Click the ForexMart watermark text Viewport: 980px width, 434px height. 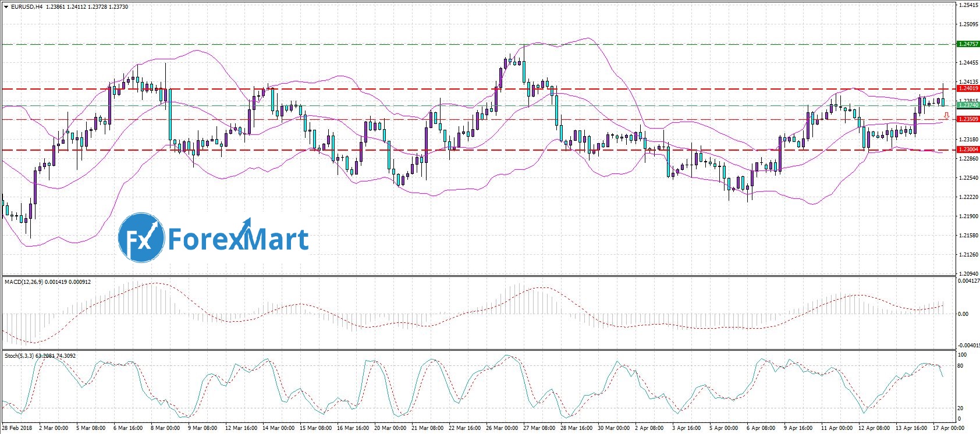tap(238, 239)
